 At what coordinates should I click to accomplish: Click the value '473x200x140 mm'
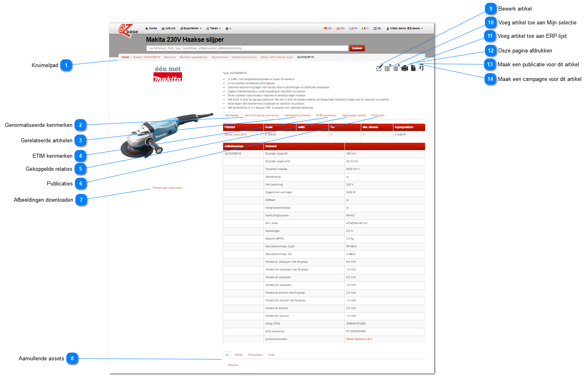click(x=357, y=223)
